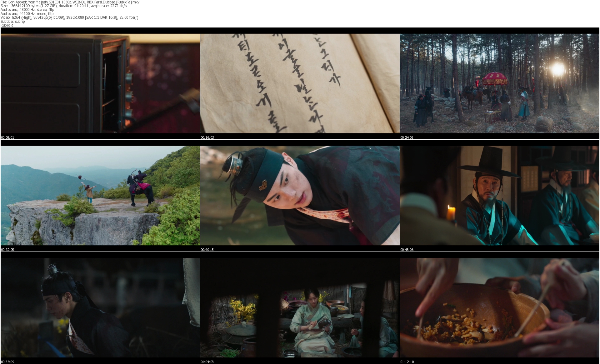Click the 00:32:05 timestamp label
Image resolution: width=600 pixels, height=364 pixels.
point(7,250)
